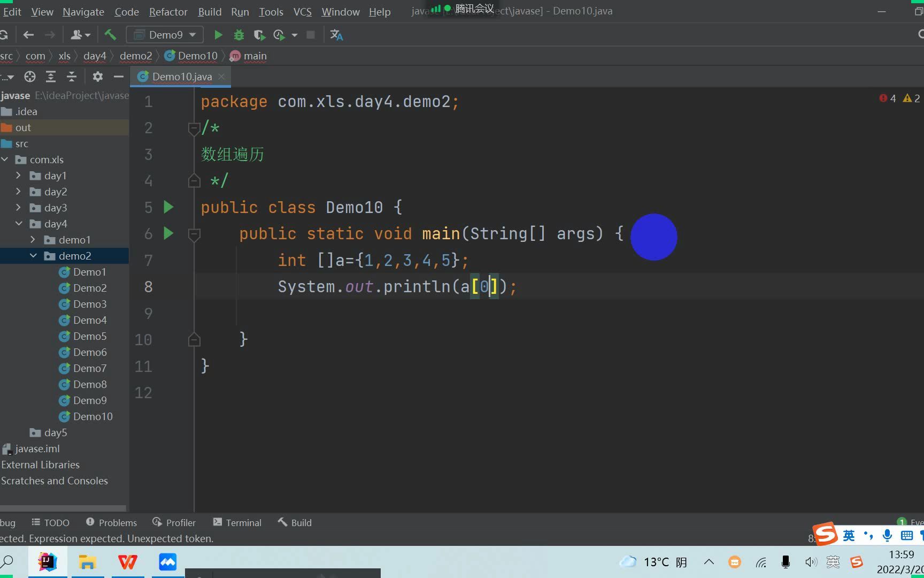924x578 pixels.
Task: Open WPS Office from the taskbar
Action: (x=127, y=562)
